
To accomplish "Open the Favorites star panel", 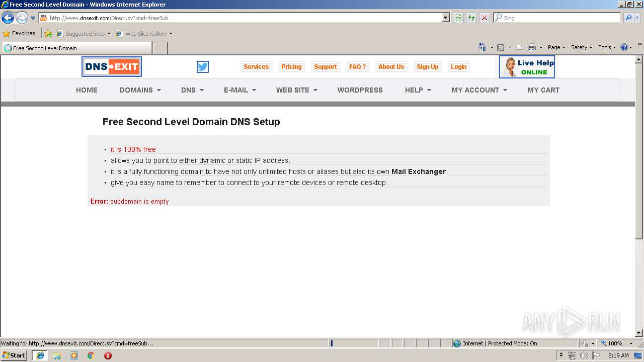I will (x=19, y=34).
